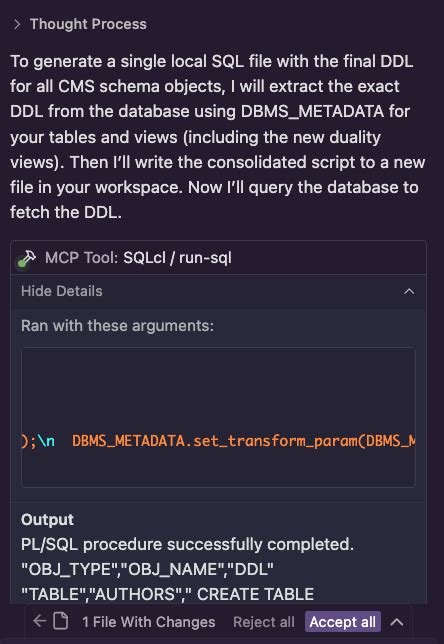Click the Thought Process label
444x644 pixels.
pyautogui.click(x=88, y=24)
